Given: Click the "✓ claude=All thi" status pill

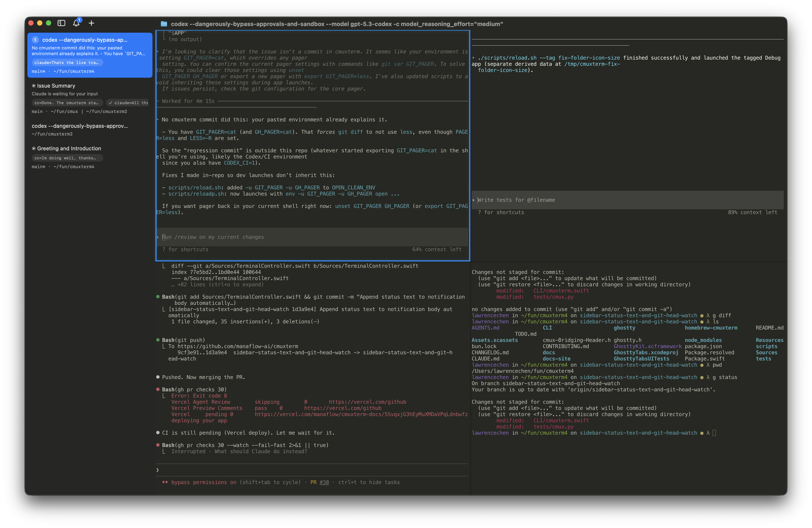Looking at the screenshot, I should (x=128, y=103).
